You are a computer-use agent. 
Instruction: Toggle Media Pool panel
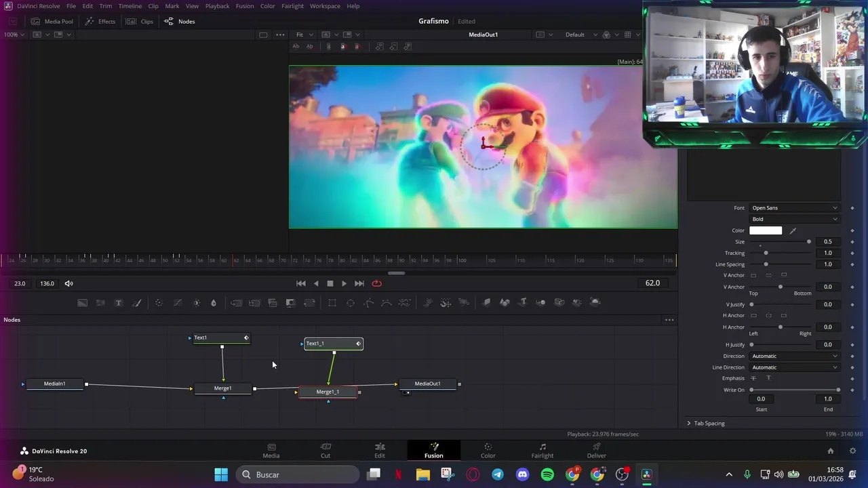click(52, 21)
